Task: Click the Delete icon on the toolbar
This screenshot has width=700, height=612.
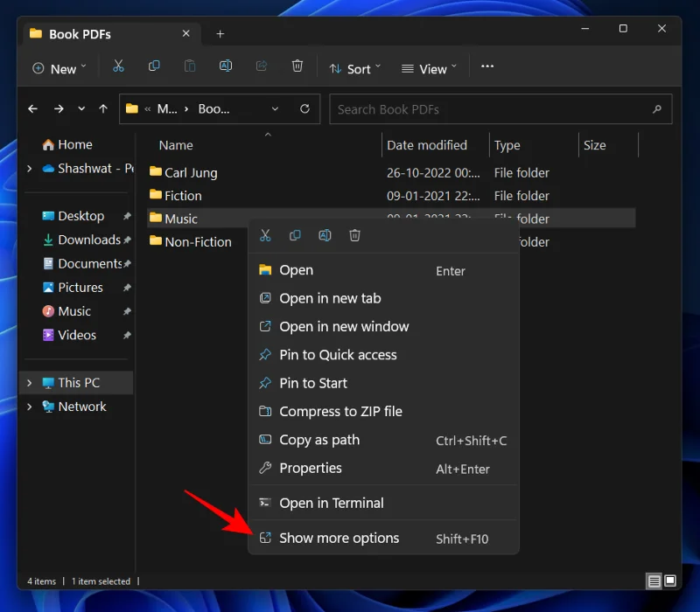Action: pyautogui.click(x=297, y=66)
